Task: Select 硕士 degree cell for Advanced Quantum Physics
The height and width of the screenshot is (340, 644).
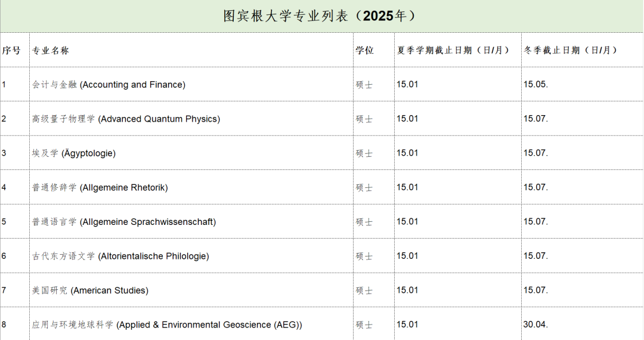Action: pos(364,119)
